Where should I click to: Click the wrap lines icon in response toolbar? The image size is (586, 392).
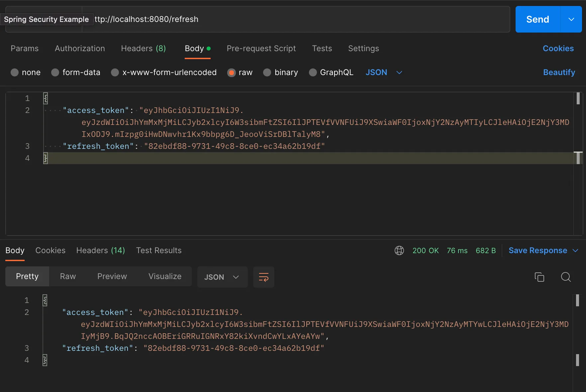point(263,277)
